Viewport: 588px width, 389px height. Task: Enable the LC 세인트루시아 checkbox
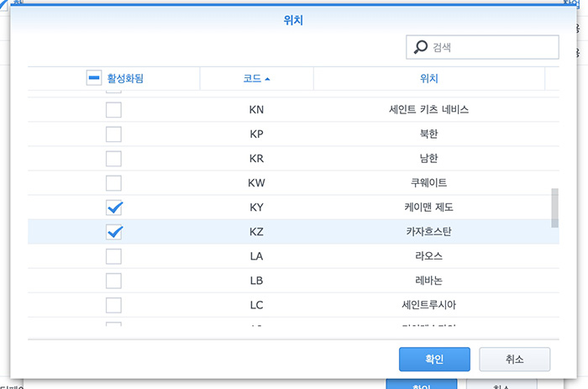pos(113,305)
